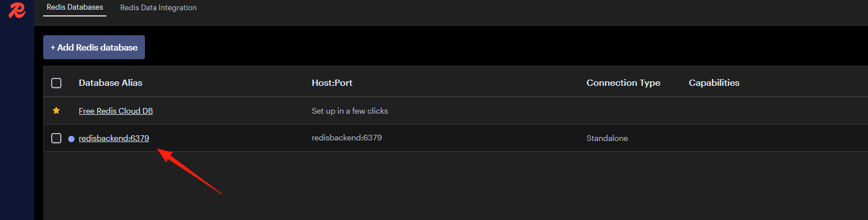Switch to the Redis Databases tab
The height and width of the screenshot is (220, 868).
pyautogui.click(x=75, y=7)
